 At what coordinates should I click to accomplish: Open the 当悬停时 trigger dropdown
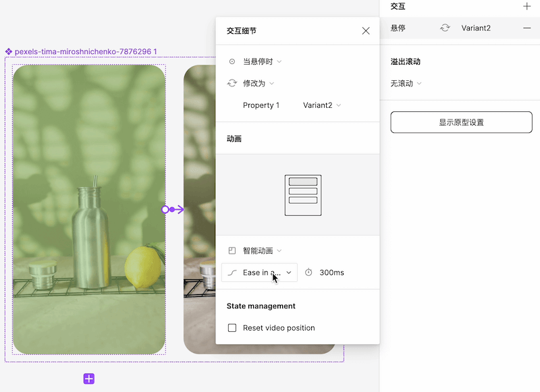tap(262, 61)
